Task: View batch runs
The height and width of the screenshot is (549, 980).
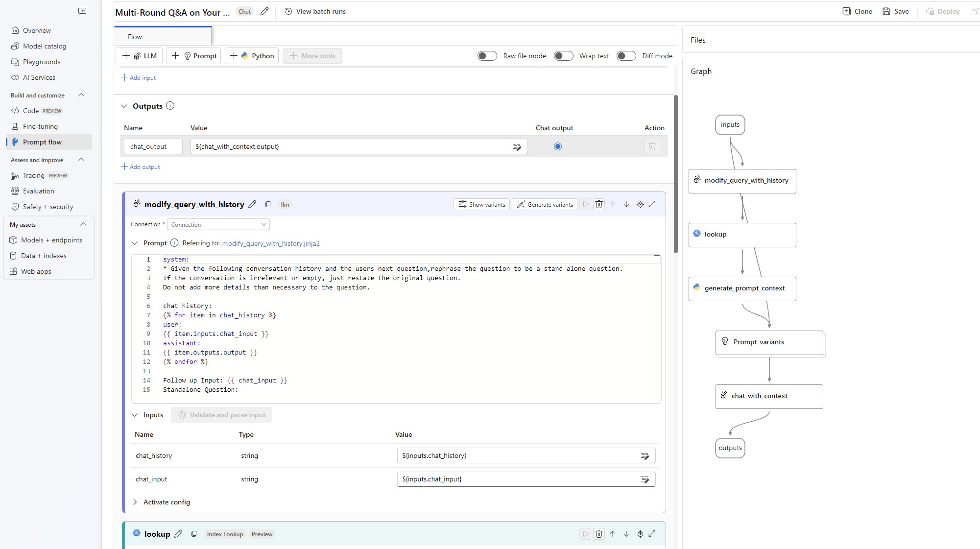Action: point(315,11)
